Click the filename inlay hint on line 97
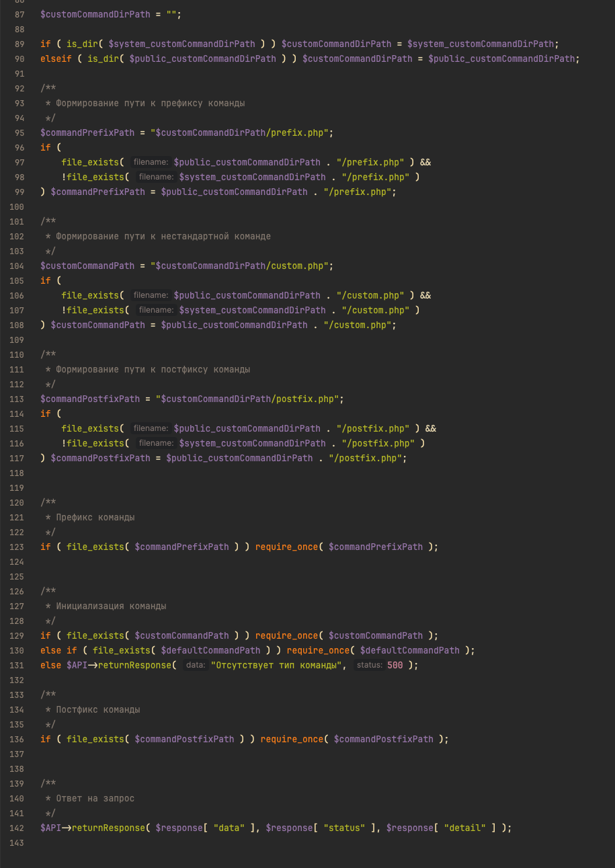 click(151, 162)
